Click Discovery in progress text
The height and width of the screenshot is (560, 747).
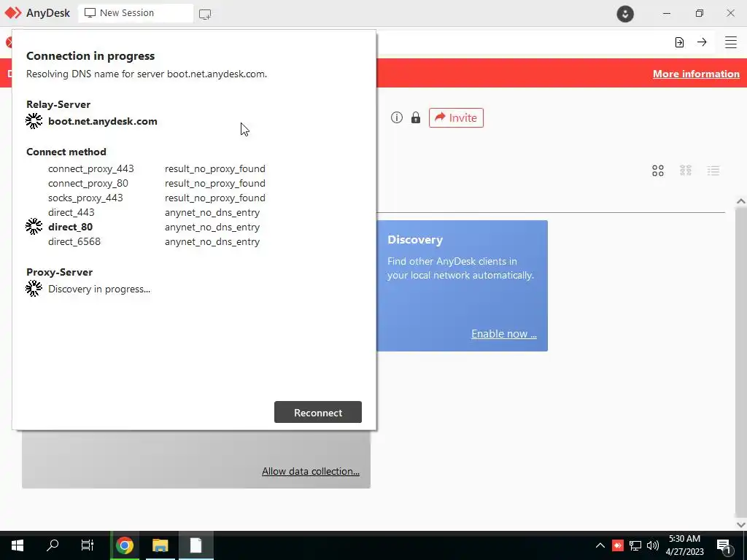click(99, 289)
